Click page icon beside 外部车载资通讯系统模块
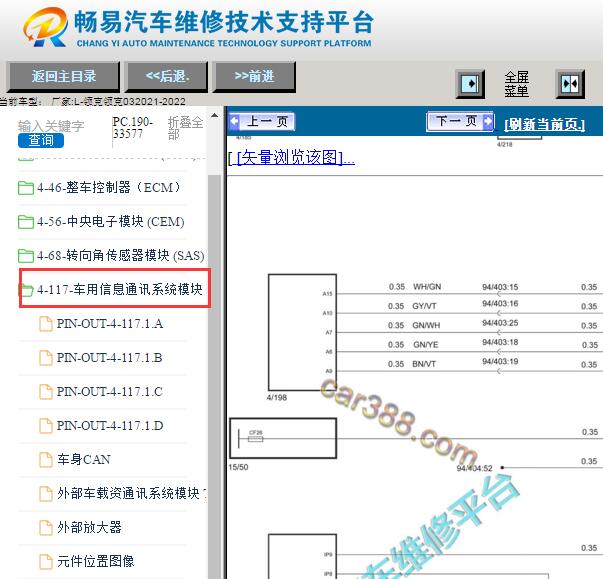Screen dimensions: 603x579 [46, 494]
